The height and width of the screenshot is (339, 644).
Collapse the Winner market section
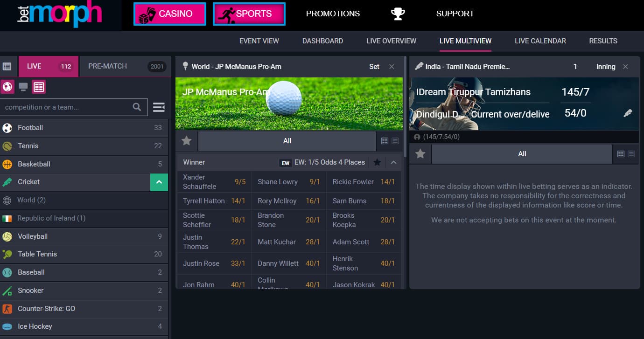[x=393, y=162]
